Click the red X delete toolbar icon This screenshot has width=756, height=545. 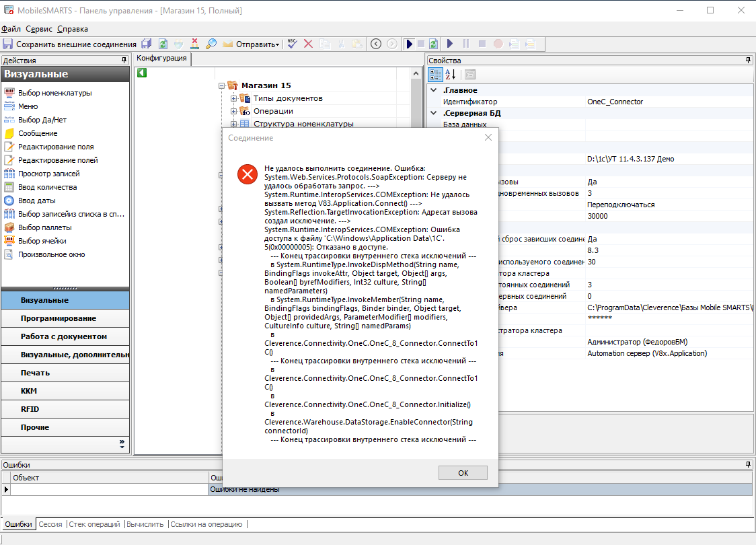309,44
